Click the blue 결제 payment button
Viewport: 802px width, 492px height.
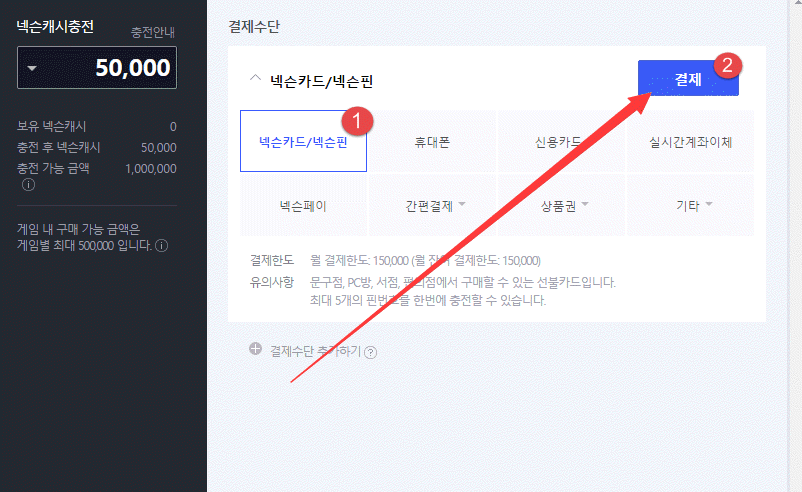click(x=688, y=78)
